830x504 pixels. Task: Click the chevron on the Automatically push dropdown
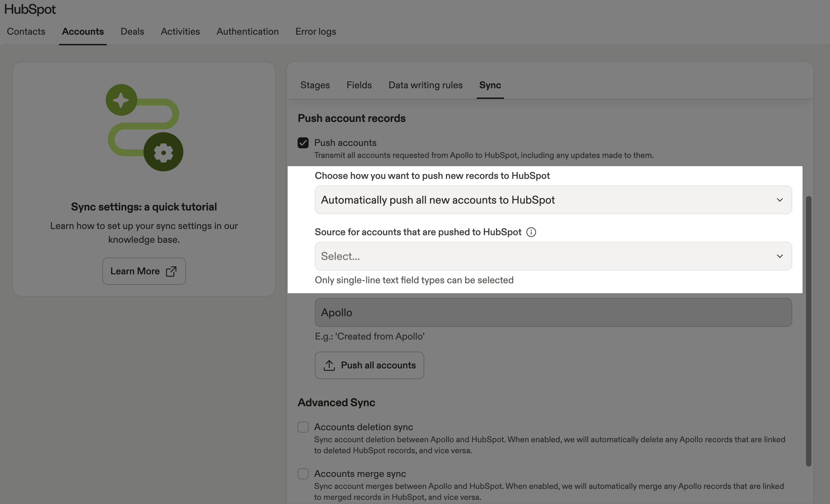pos(780,200)
